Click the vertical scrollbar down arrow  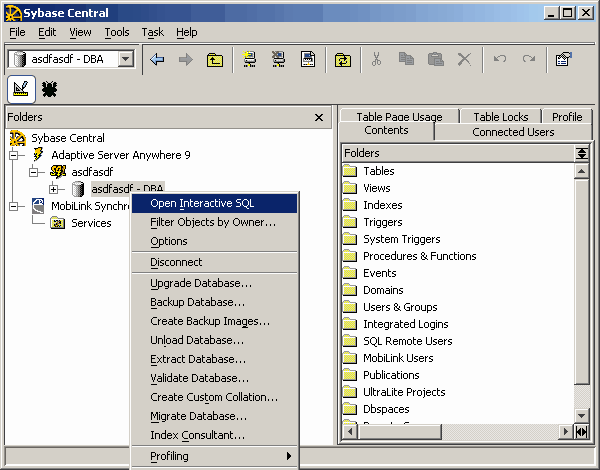pyautogui.click(x=582, y=416)
